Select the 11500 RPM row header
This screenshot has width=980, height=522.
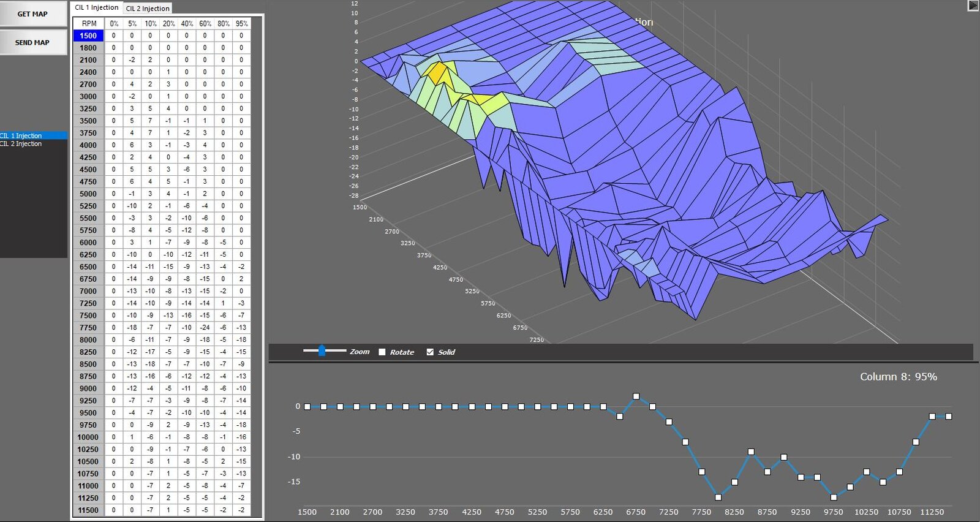point(88,510)
